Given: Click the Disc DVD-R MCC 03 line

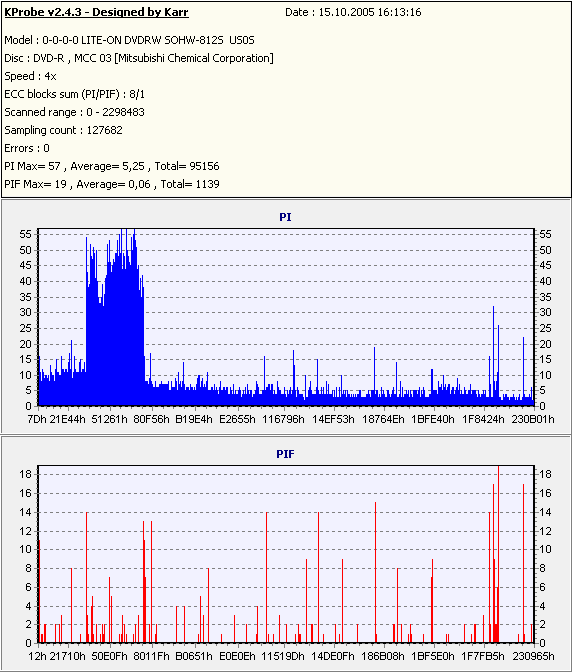Looking at the screenshot, I should point(139,58).
